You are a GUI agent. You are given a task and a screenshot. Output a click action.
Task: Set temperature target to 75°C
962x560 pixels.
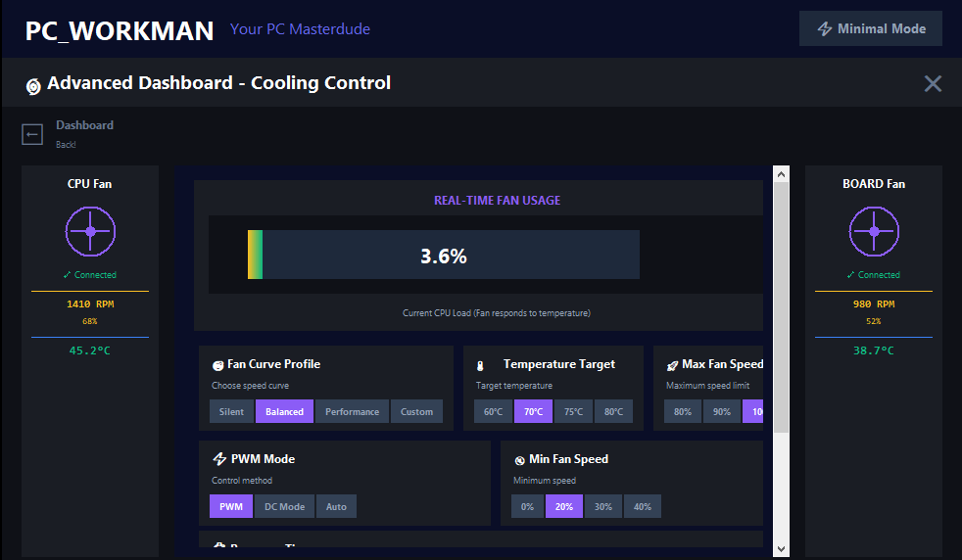coord(573,412)
